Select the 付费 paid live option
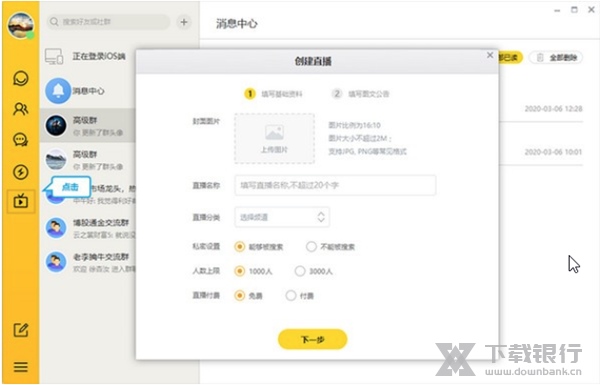The width and height of the screenshot is (600, 385). click(300, 296)
